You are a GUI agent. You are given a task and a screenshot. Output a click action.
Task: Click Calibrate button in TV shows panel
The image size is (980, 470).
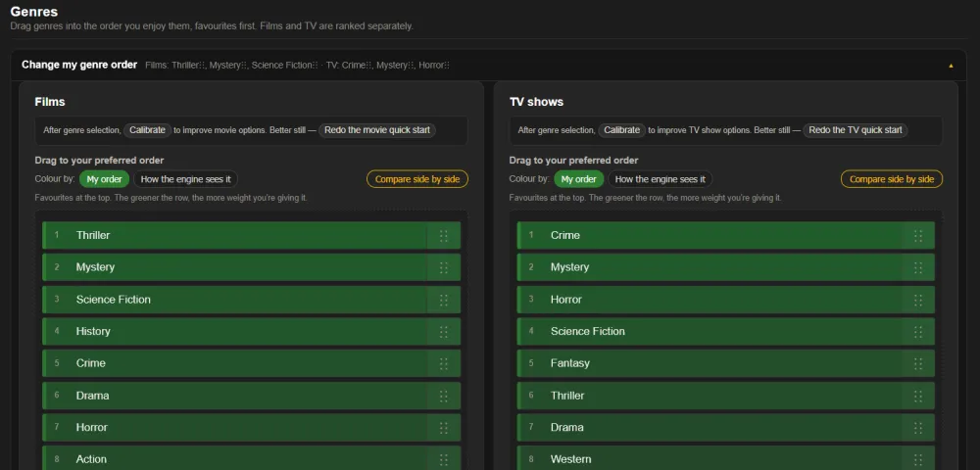pyautogui.click(x=622, y=130)
